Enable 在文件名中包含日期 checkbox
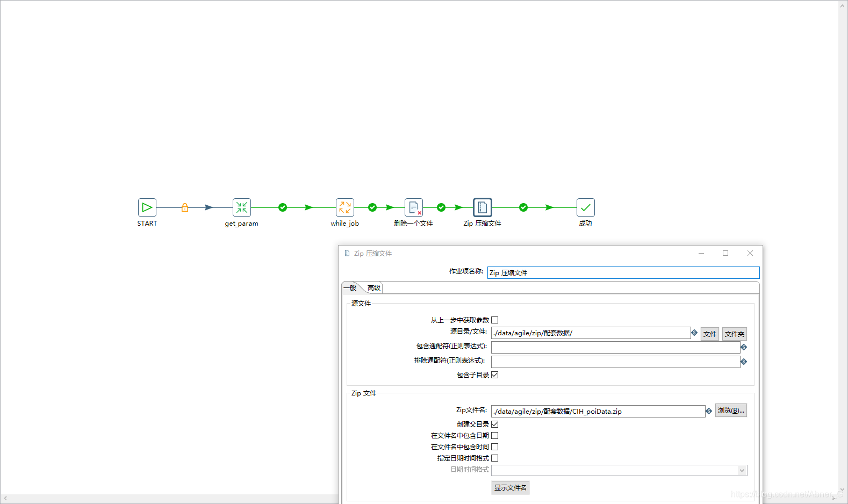 tap(495, 435)
